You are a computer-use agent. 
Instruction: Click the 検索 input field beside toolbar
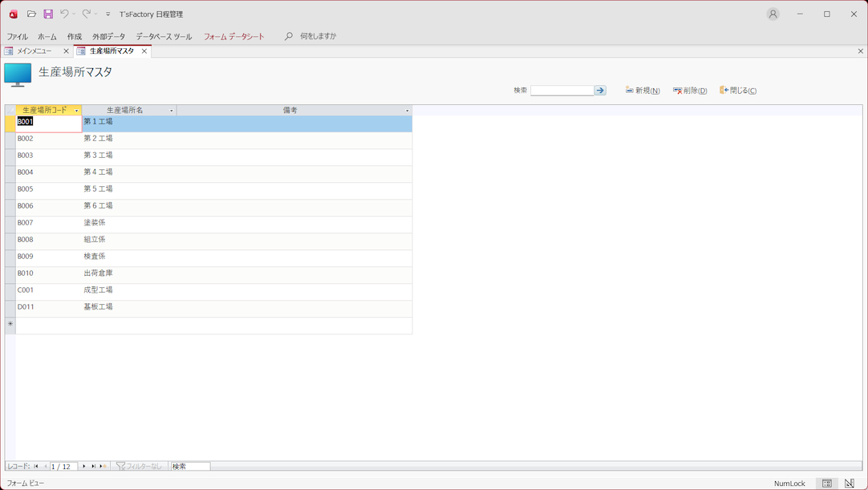pos(562,91)
